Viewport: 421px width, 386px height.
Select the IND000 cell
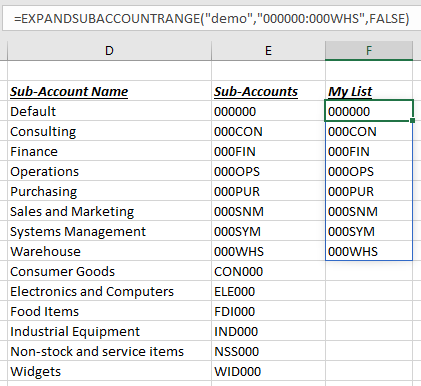point(268,331)
